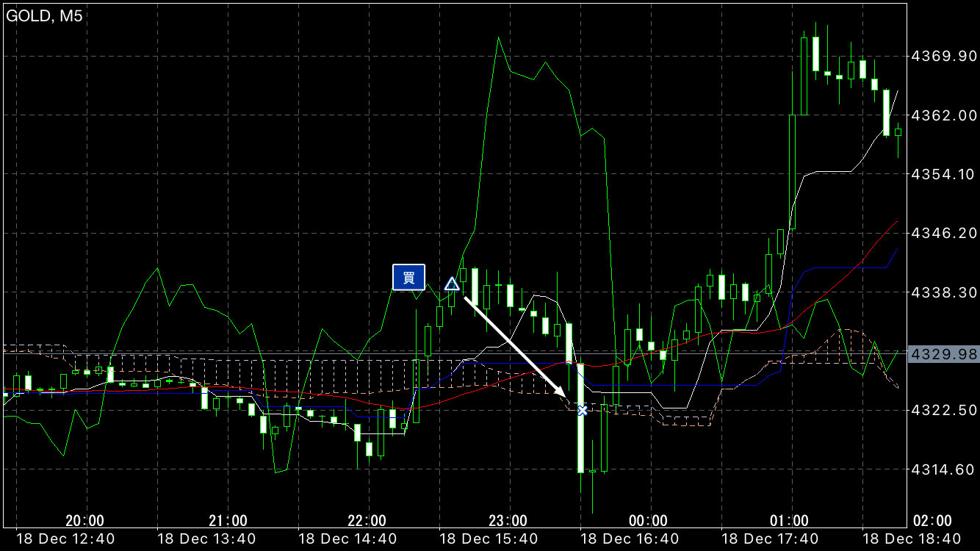Select the GOLD, M5 chart title

[45, 16]
